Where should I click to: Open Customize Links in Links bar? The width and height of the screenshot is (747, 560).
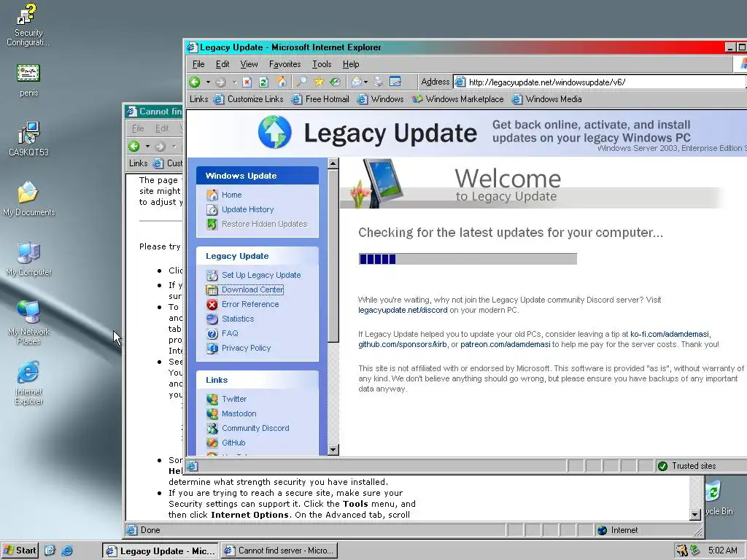pos(248,99)
